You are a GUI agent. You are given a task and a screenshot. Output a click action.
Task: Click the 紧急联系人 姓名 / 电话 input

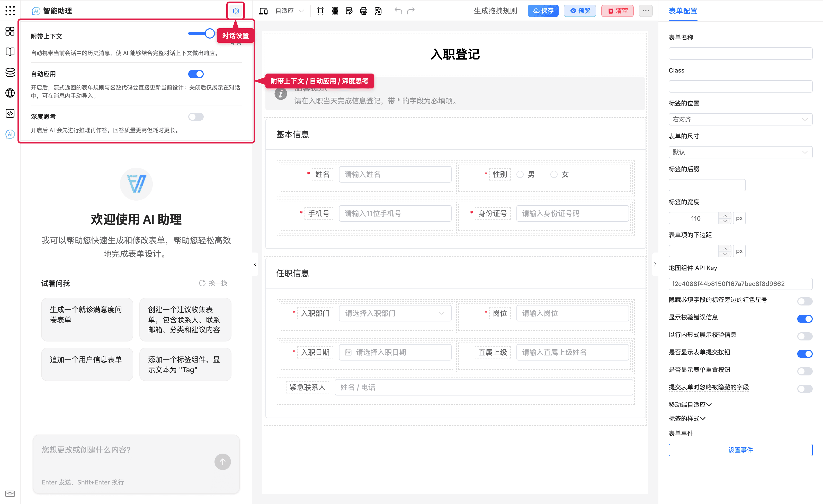click(484, 388)
